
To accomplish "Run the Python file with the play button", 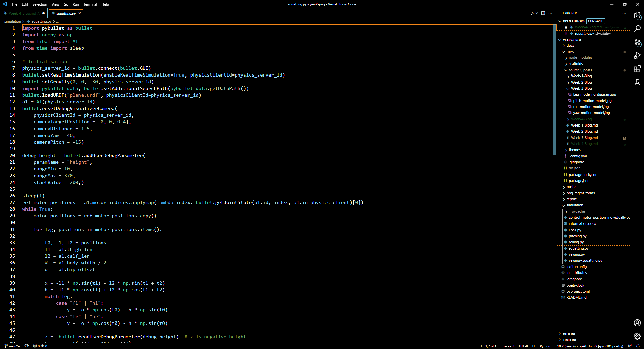I will tap(532, 13).
